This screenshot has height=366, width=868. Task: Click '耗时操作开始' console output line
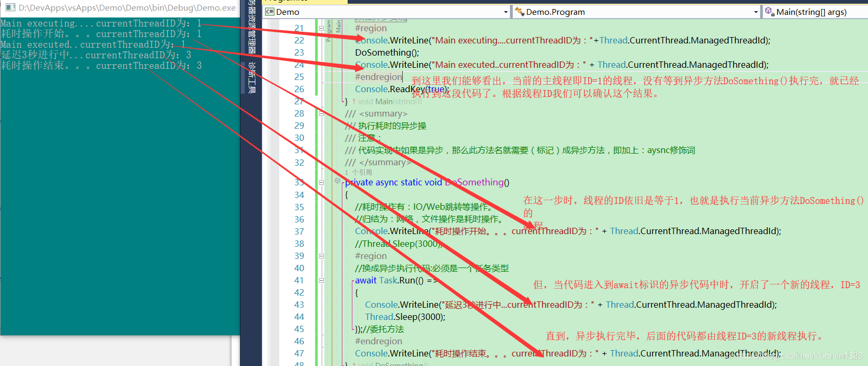(x=101, y=34)
